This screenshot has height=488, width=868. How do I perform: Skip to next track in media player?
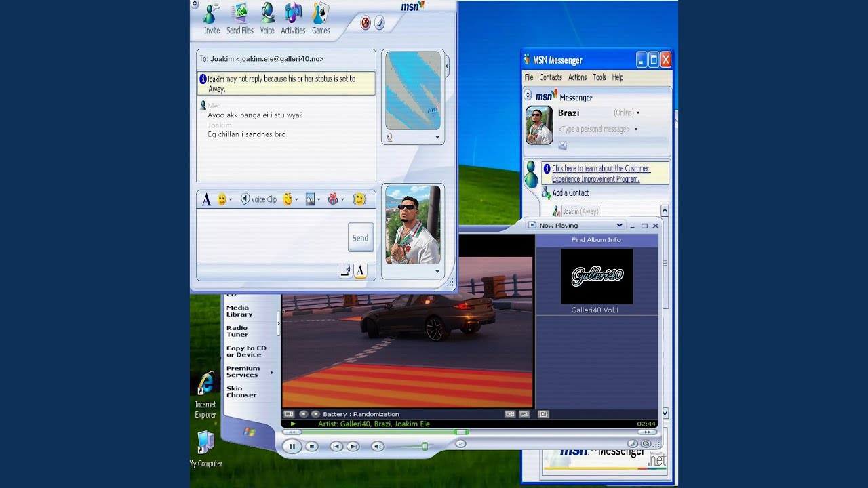353,446
